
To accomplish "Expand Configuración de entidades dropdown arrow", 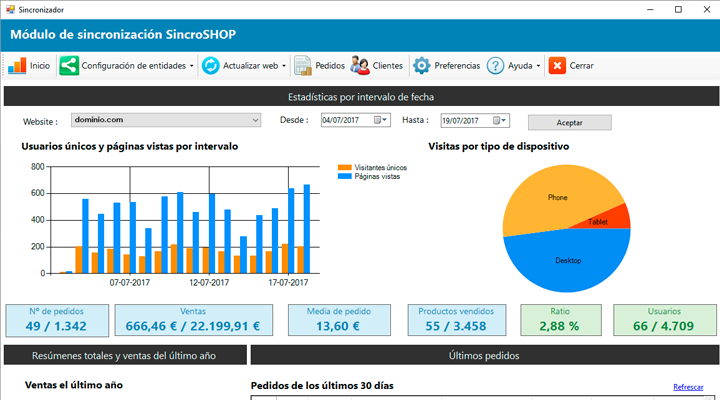I will tap(191, 66).
